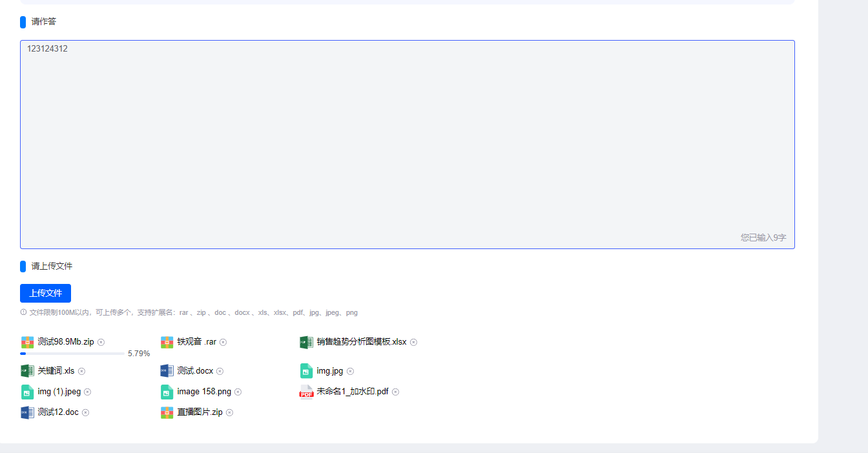Image resolution: width=868 pixels, height=453 pixels.
Task: Click the 未命名1_加水印.pdf file name
Action: 353,392
